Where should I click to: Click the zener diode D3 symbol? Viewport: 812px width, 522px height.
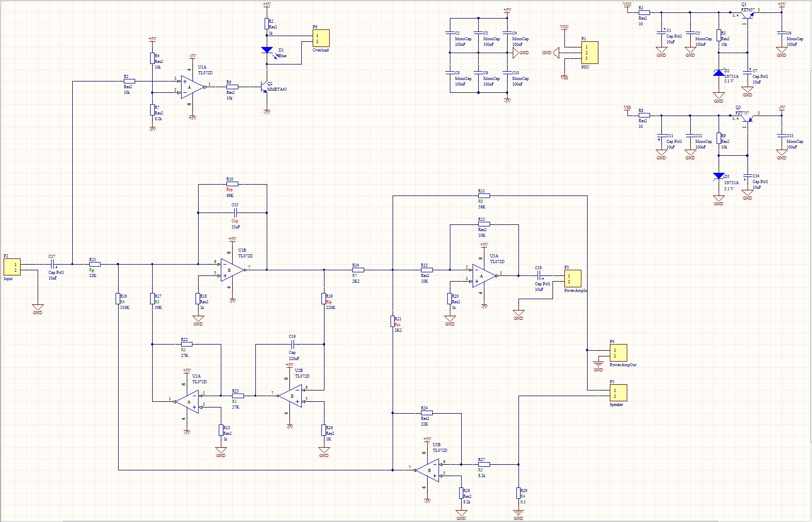click(x=719, y=176)
